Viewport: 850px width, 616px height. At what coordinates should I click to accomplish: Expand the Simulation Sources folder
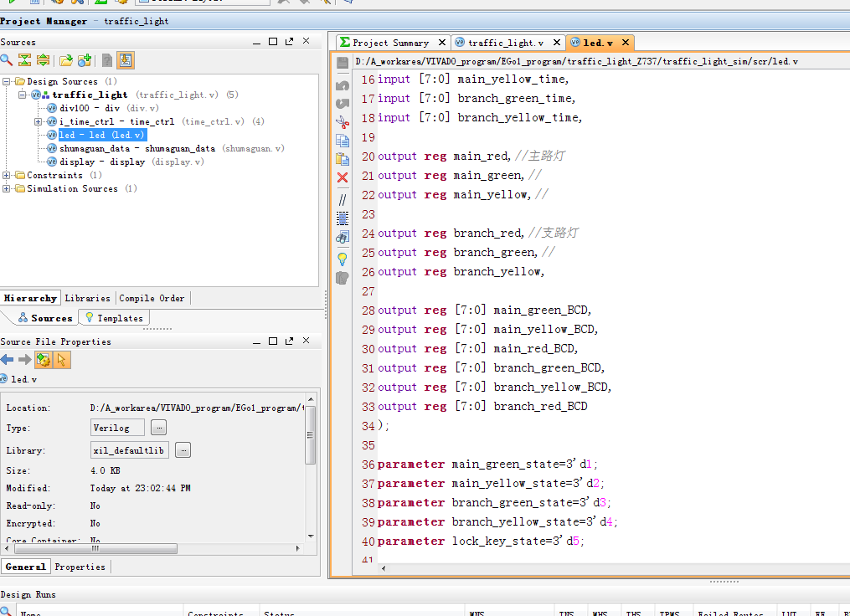7,188
